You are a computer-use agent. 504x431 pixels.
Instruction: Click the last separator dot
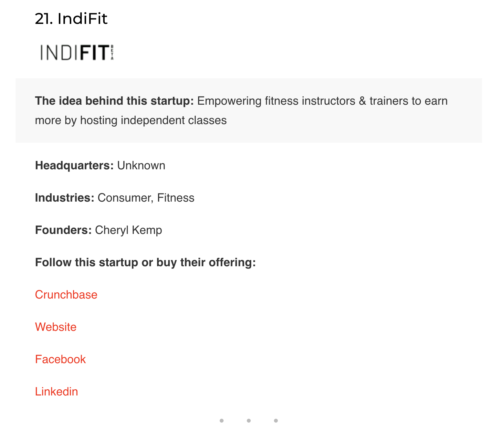(276, 421)
